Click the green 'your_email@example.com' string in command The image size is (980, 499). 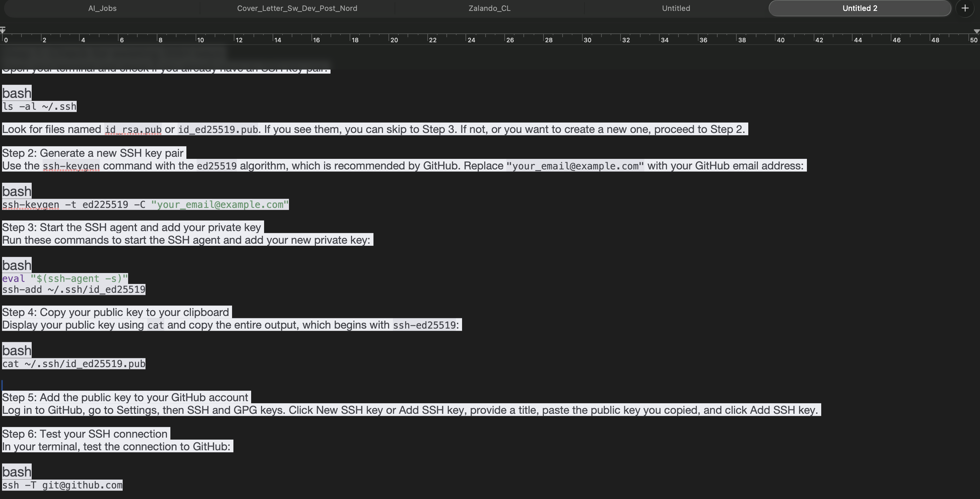tap(220, 205)
